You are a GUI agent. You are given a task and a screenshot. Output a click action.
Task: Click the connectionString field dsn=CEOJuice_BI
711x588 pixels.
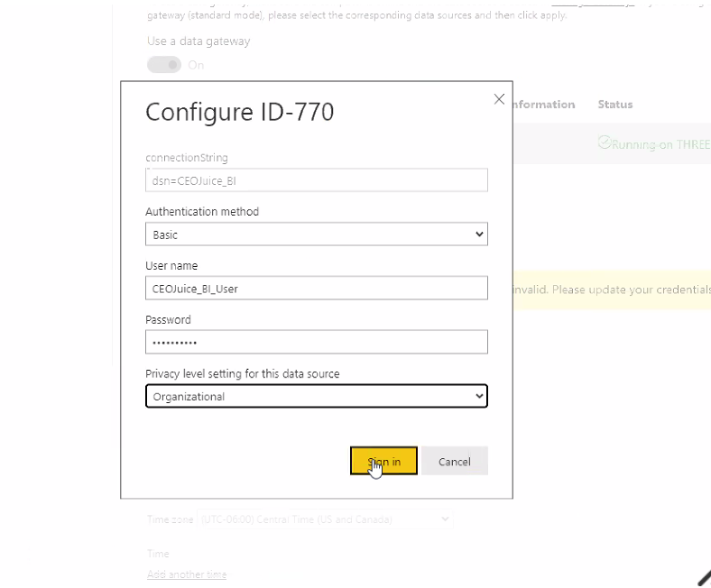coord(317,180)
